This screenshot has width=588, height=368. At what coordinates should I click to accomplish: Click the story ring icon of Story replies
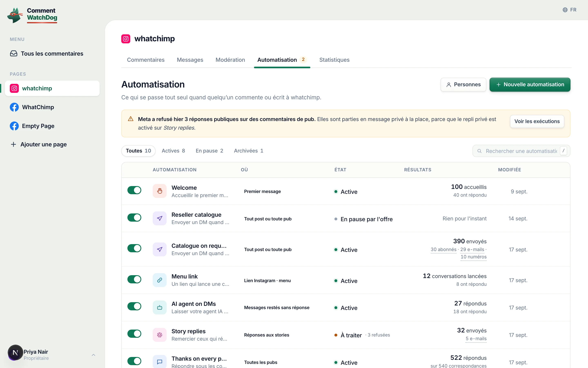pyautogui.click(x=160, y=335)
